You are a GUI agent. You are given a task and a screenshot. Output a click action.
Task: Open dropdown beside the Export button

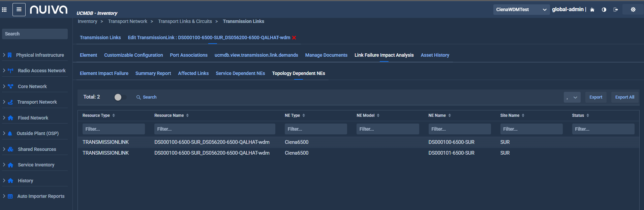coord(572,97)
